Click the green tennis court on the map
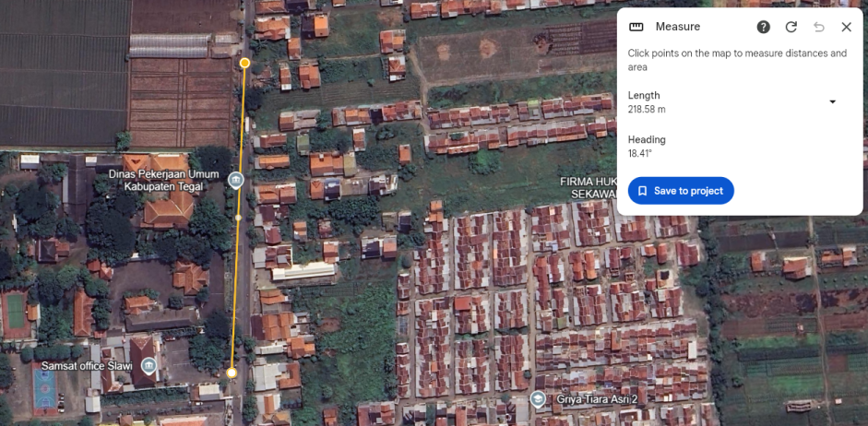Image resolution: width=868 pixels, height=426 pixels. [15, 311]
